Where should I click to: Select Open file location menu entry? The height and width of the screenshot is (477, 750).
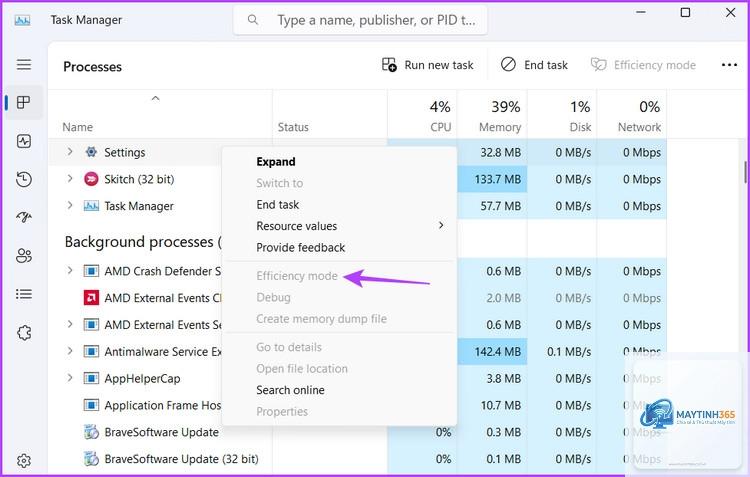tap(302, 369)
